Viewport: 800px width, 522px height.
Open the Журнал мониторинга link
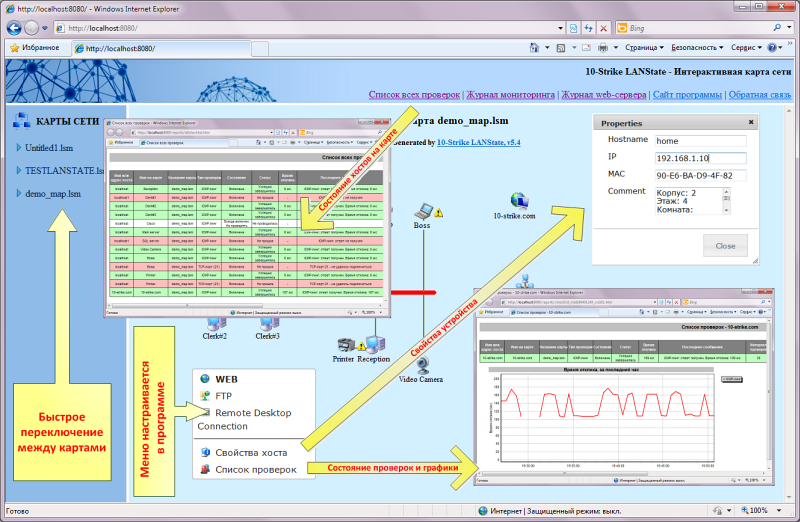coord(510,94)
